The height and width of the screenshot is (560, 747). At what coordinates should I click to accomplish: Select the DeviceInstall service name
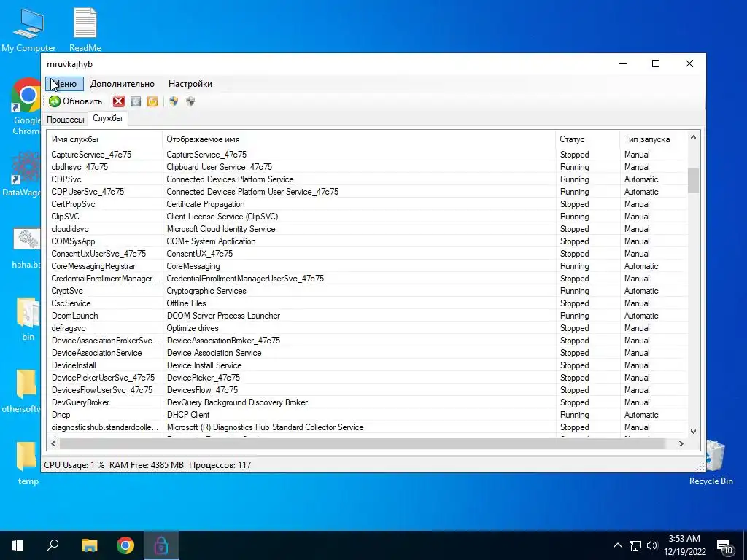pyautogui.click(x=74, y=365)
